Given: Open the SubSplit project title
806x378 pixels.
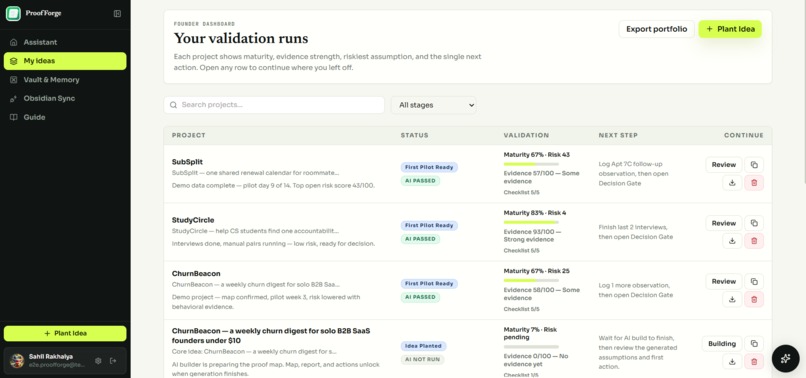Looking at the screenshot, I should (x=187, y=161).
